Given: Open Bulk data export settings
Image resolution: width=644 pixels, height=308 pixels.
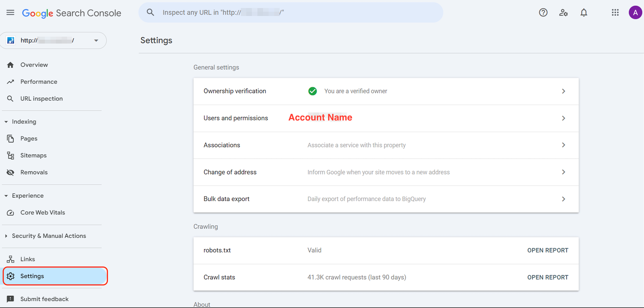Looking at the screenshot, I should (x=386, y=199).
